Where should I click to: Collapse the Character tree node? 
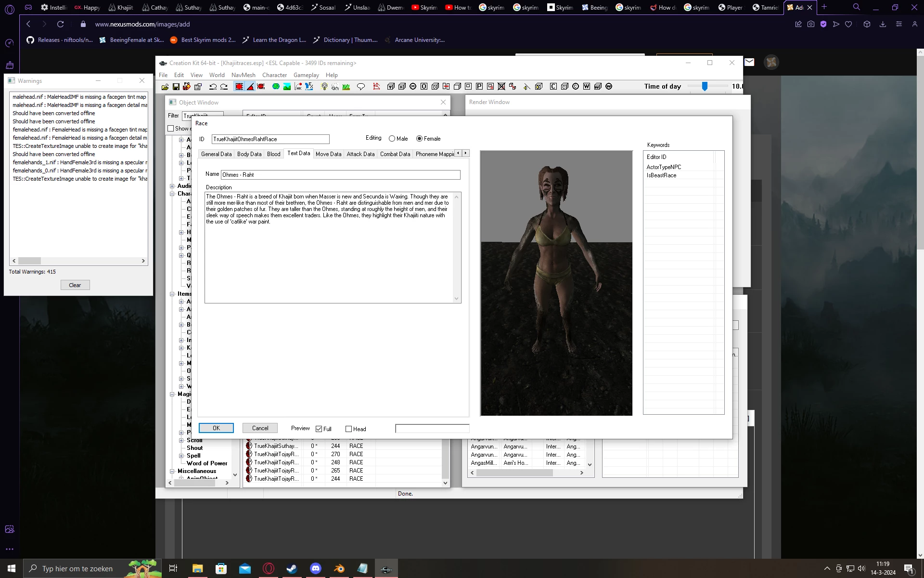[x=172, y=194]
